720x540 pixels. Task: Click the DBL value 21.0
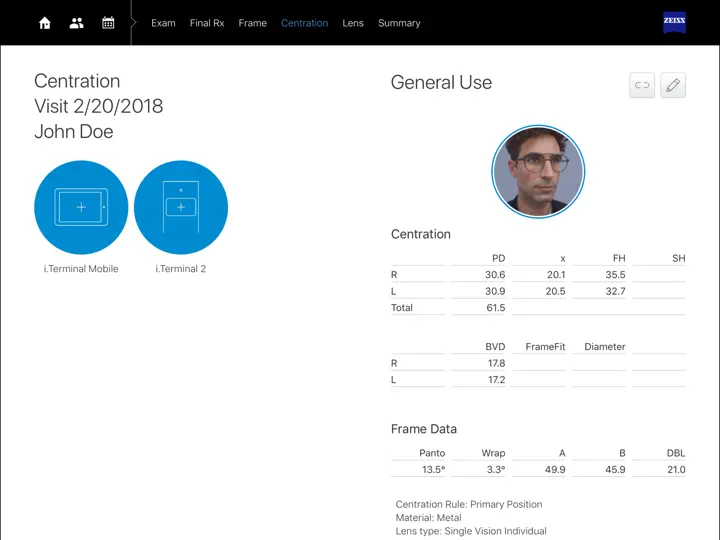[x=676, y=470]
